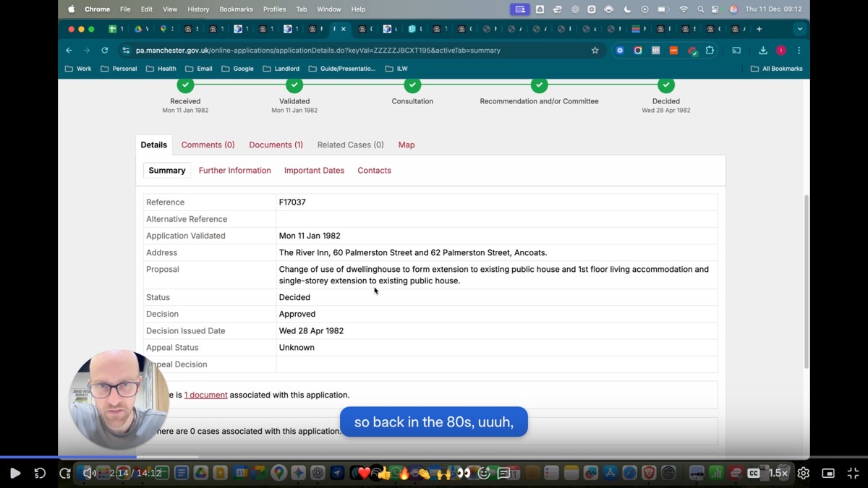Enable picture-in-picture mode
Screen dimensions: 868x488
(828, 474)
